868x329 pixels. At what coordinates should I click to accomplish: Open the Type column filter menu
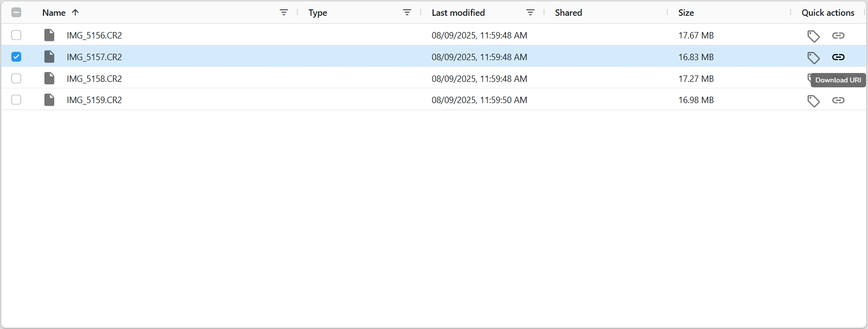coord(407,12)
